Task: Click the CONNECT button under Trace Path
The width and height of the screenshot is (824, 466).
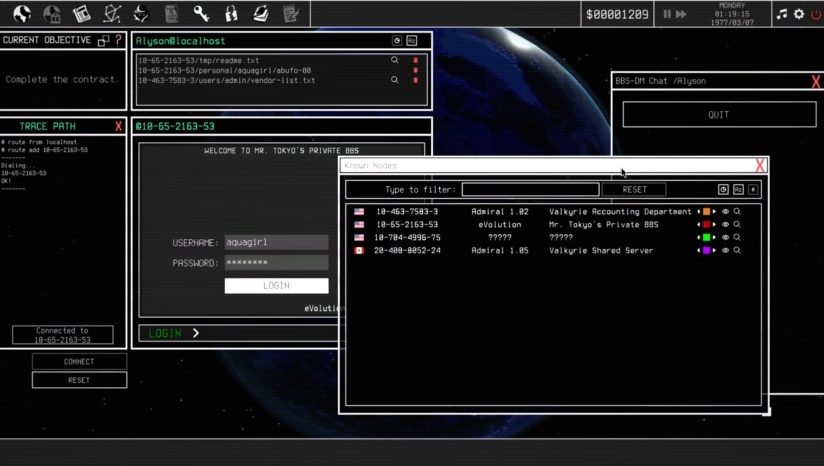Action: (79, 361)
